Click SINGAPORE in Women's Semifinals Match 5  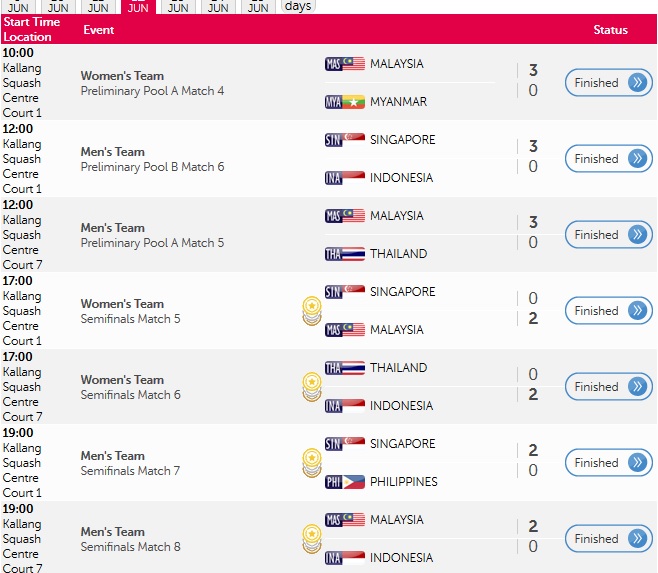[402, 292]
